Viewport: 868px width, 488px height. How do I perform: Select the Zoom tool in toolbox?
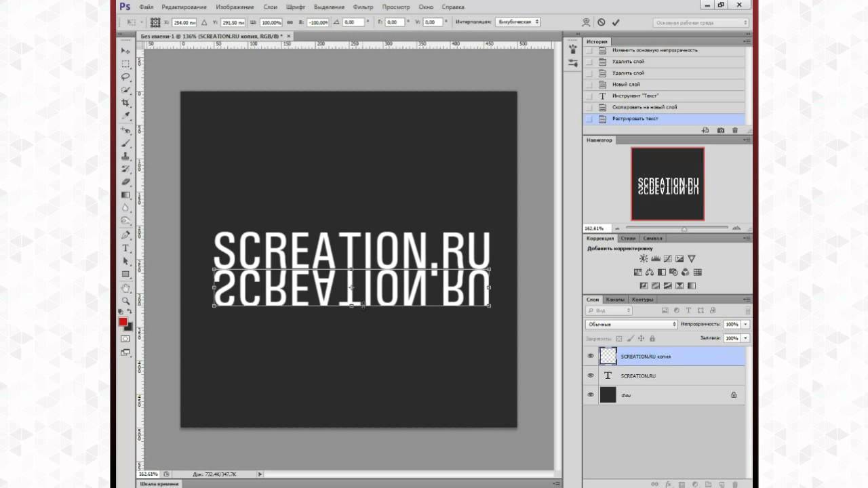[x=125, y=301]
